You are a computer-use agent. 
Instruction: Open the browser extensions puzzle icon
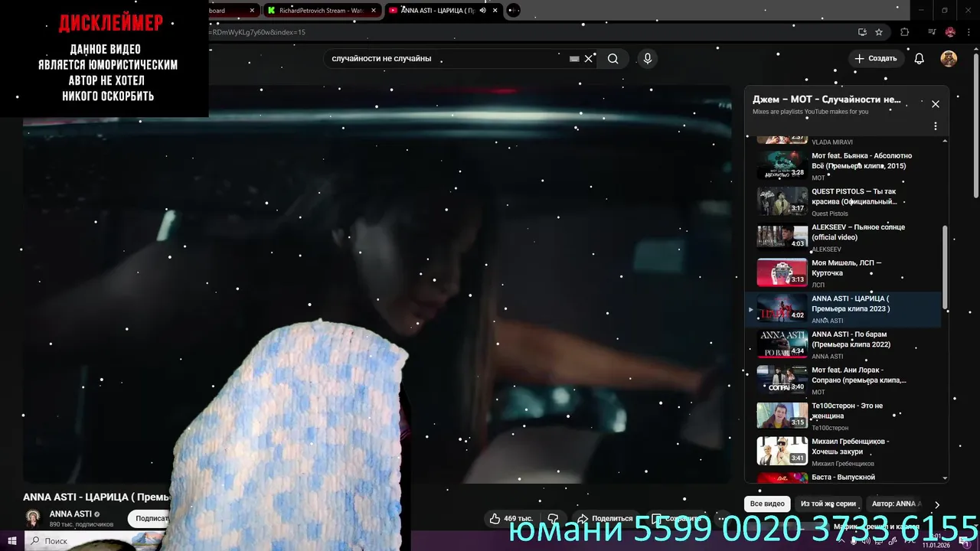tap(905, 32)
